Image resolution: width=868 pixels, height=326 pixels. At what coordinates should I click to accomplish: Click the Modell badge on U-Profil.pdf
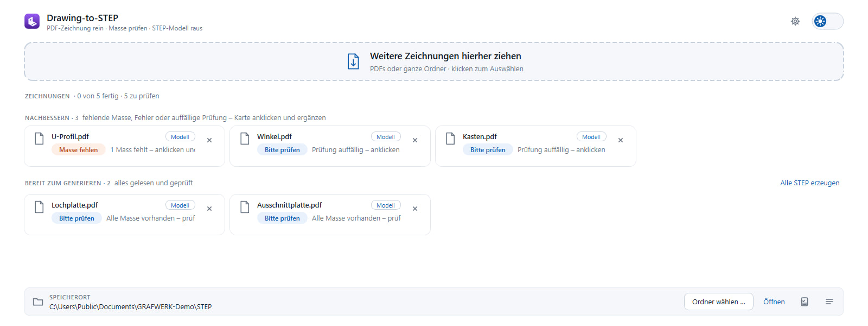(x=180, y=137)
